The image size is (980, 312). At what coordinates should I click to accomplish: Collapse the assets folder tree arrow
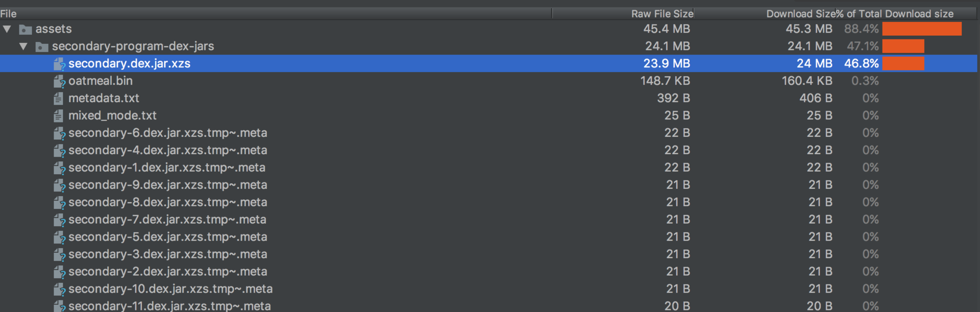coord(7,29)
